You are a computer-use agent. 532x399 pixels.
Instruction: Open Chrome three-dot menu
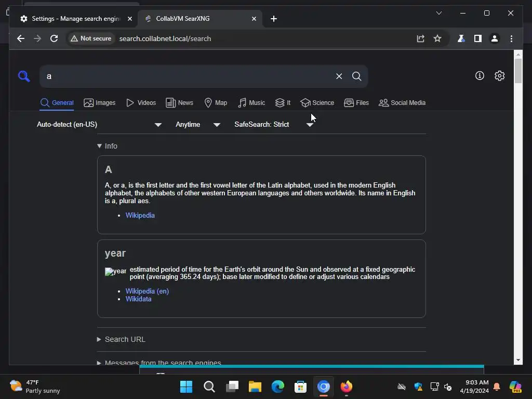click(511, 38)
